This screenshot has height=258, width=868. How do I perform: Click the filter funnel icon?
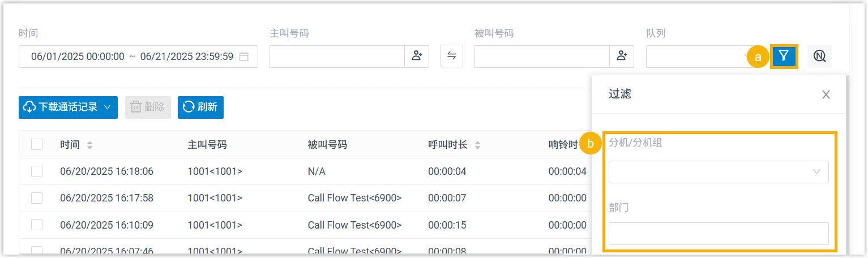[784, 56]
